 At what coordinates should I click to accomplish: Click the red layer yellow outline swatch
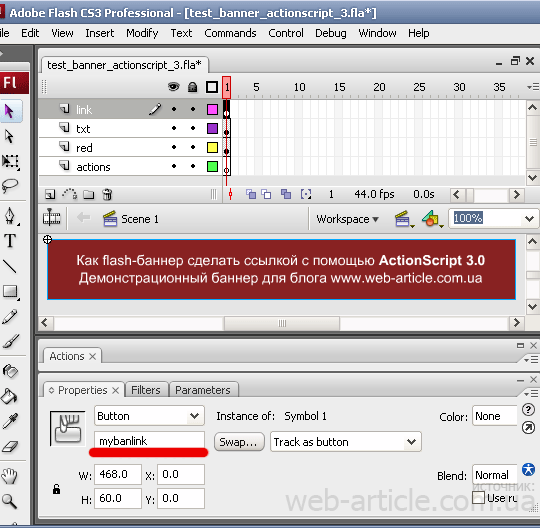click(x=212, y=147)
